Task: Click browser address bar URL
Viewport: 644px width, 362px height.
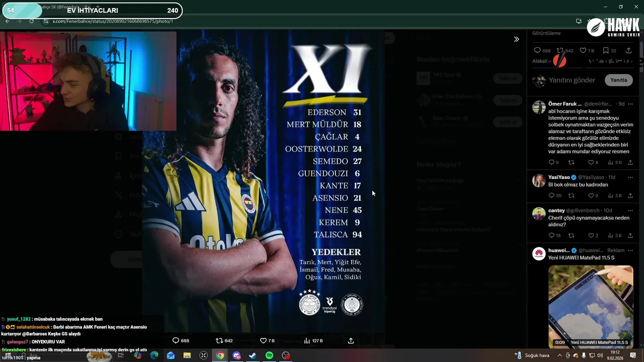Action: click(x=113, y=21)
